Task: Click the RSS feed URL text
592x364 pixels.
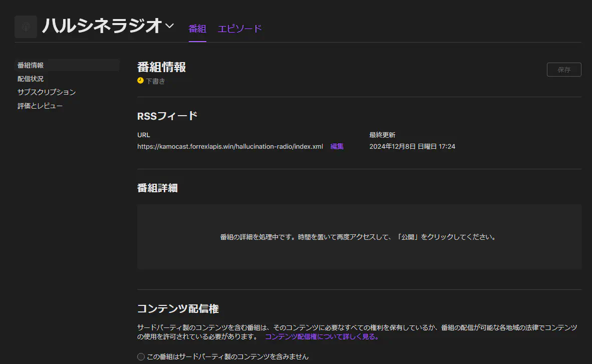Action: tap(230, 147)
